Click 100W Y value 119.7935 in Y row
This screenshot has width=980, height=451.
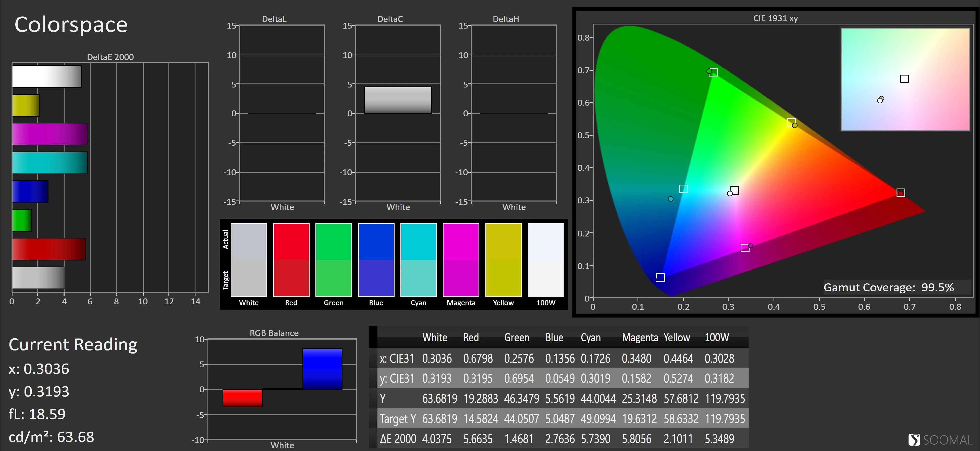click(x=725, y=398)
